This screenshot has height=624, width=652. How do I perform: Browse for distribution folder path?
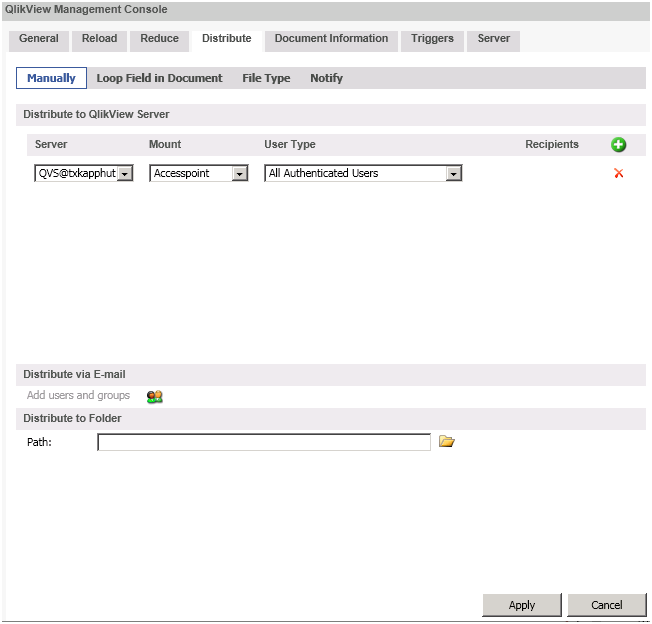point(447,441)
